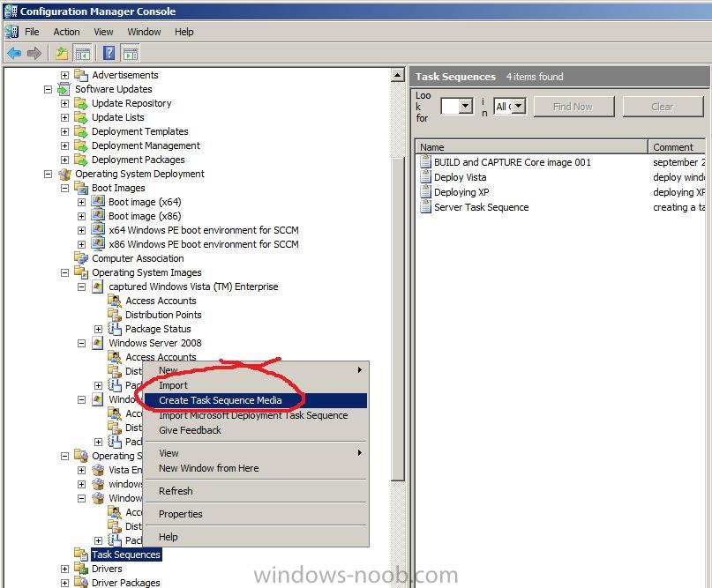Expand the Advertisements tree node

(x=65, y=75)
